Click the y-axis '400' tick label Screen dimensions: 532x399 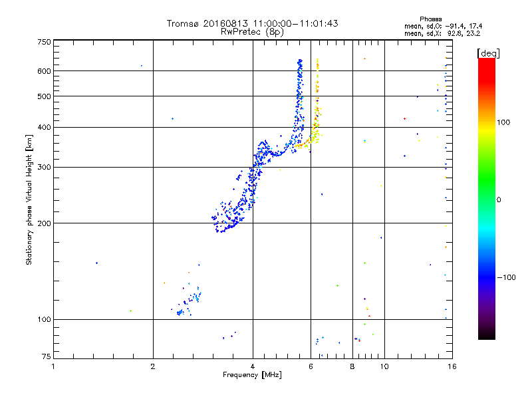45,127
